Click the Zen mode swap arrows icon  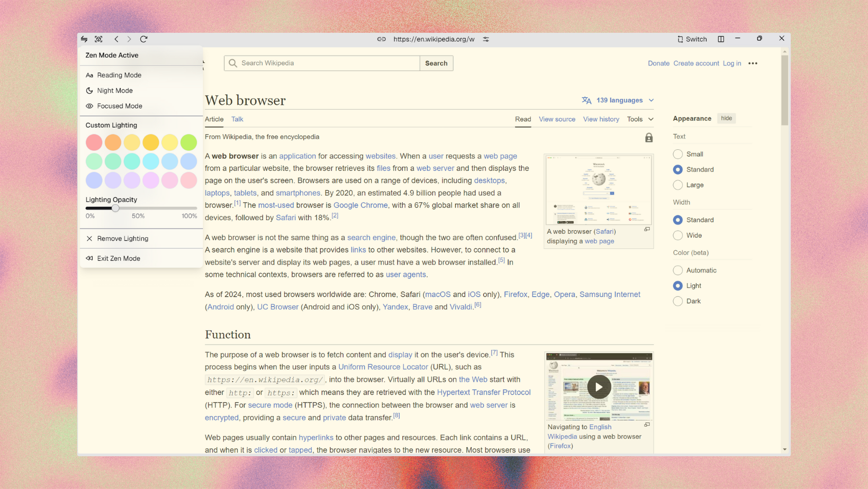pos(84,39)
